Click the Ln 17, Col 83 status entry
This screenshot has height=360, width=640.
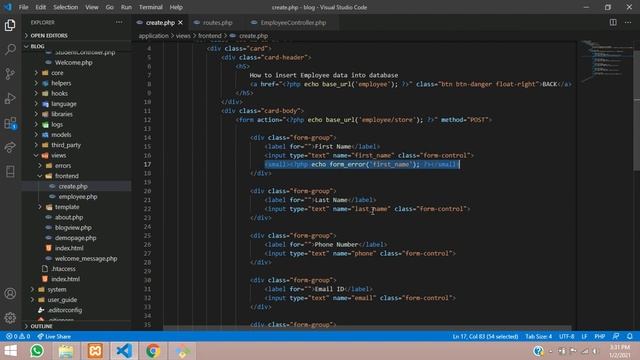coord(485,336)
